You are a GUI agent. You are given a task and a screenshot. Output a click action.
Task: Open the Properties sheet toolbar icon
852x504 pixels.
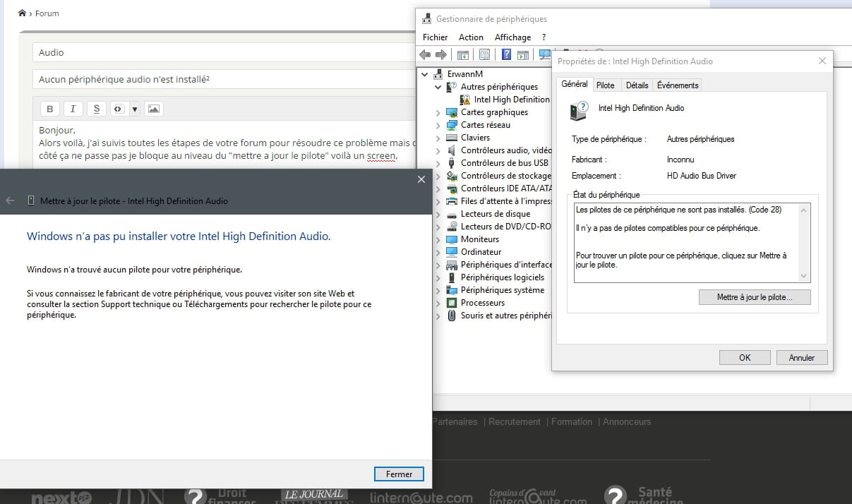click(484, 54)
